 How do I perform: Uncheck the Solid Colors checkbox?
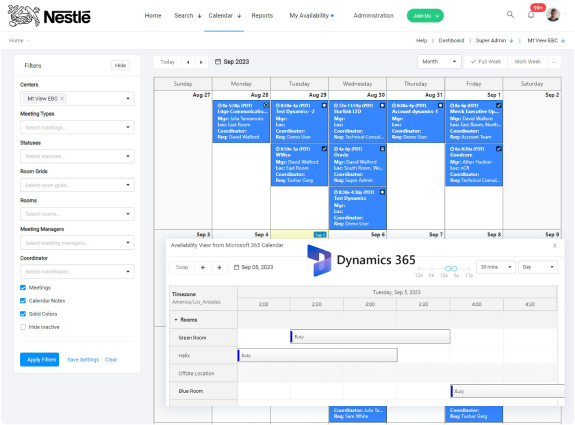pyautogui.click(x=23, y=314)
